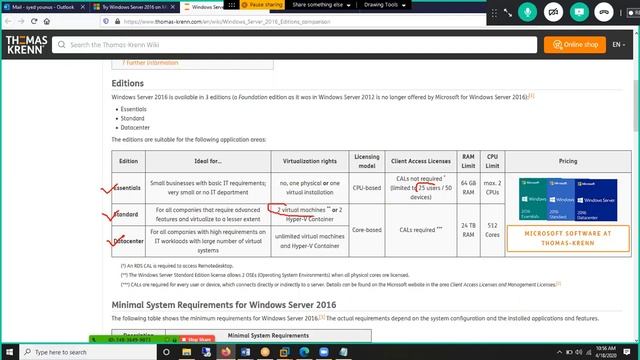Image resolution: width=640 pixels, height=360 pixels.
Task: Click the footnote reference after the Editions paragraph
Action: click(x=531, y=96)
